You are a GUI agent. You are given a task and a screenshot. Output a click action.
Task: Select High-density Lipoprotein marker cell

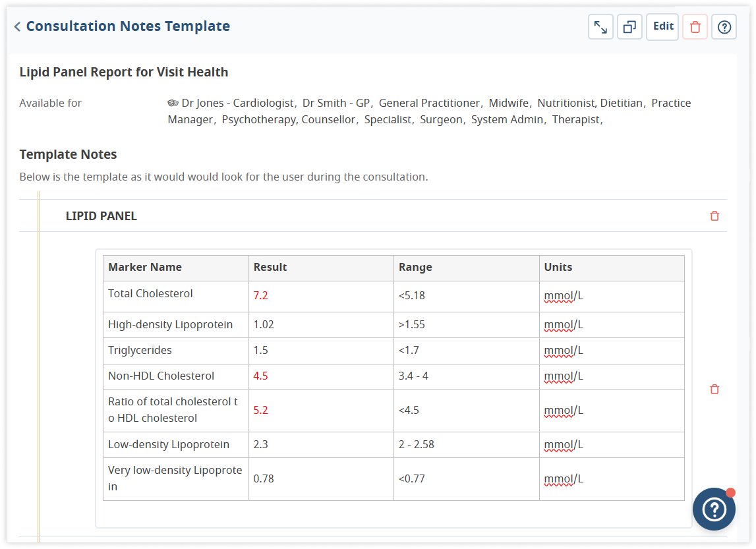(x=176, y=324)
